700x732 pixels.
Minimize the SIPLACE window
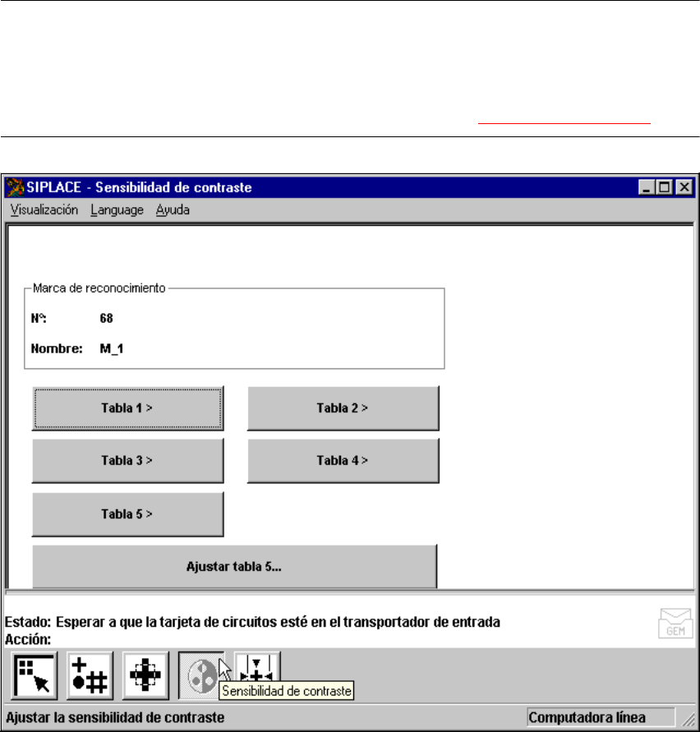point(647,187)
